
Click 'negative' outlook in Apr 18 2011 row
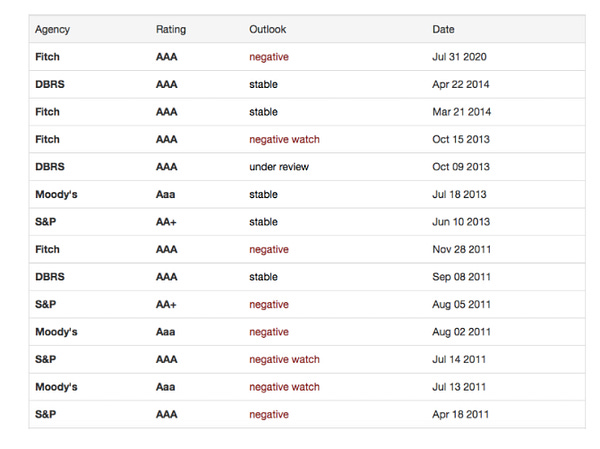tap(269, 415)
